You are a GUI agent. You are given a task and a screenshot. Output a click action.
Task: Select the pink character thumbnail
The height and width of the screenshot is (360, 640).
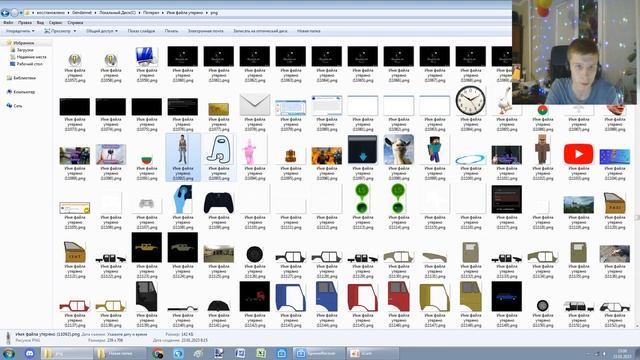click(x=249, y=151)
